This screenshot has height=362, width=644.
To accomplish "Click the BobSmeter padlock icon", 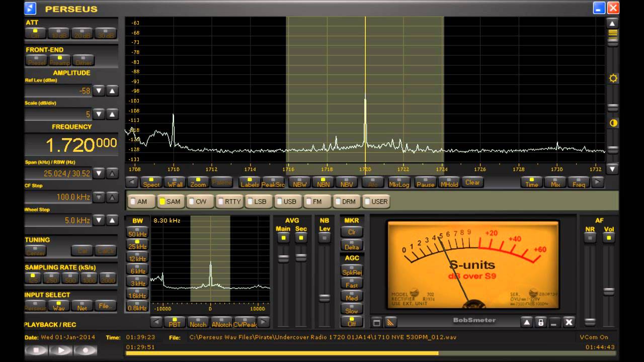I will (x=540, y=322).
